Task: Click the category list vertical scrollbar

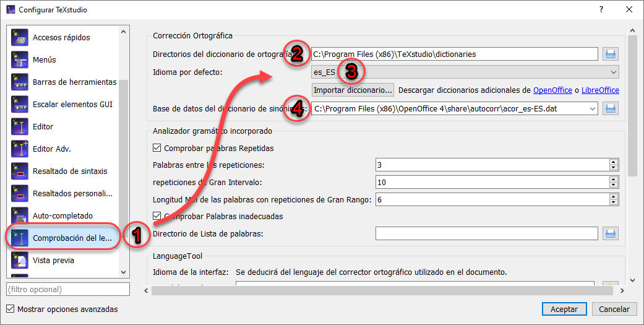Action: (124, 155)
